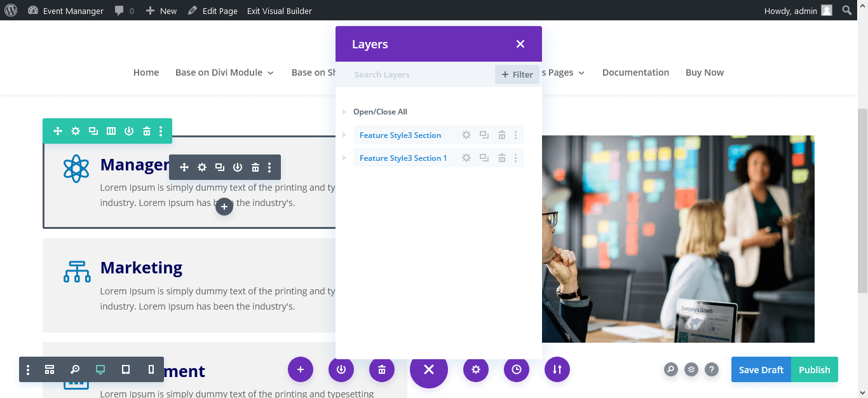Expand the Feature Style3 Section layer arrow
Image resolution: width=868 pixels, height=398 pixels.
tap(345, 135)
